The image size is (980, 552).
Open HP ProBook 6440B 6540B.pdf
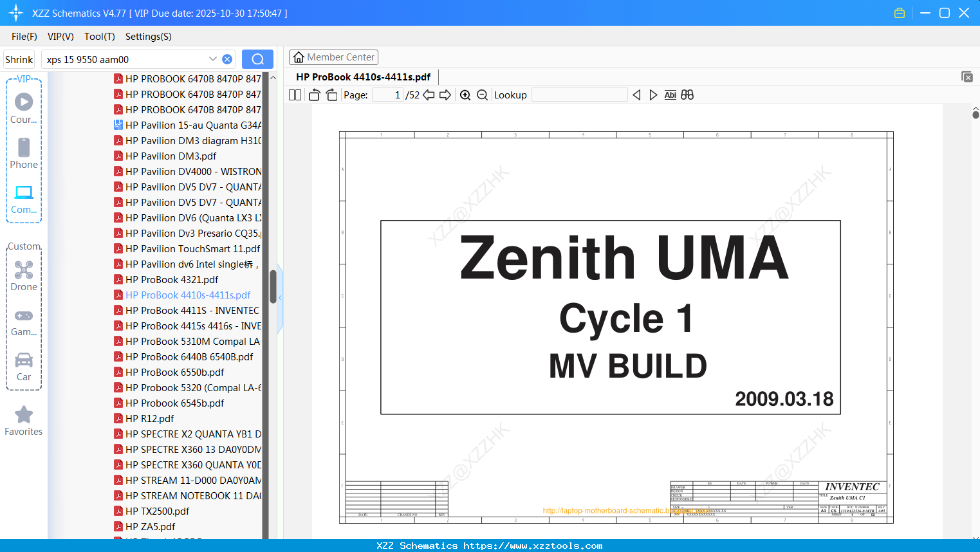183,357
